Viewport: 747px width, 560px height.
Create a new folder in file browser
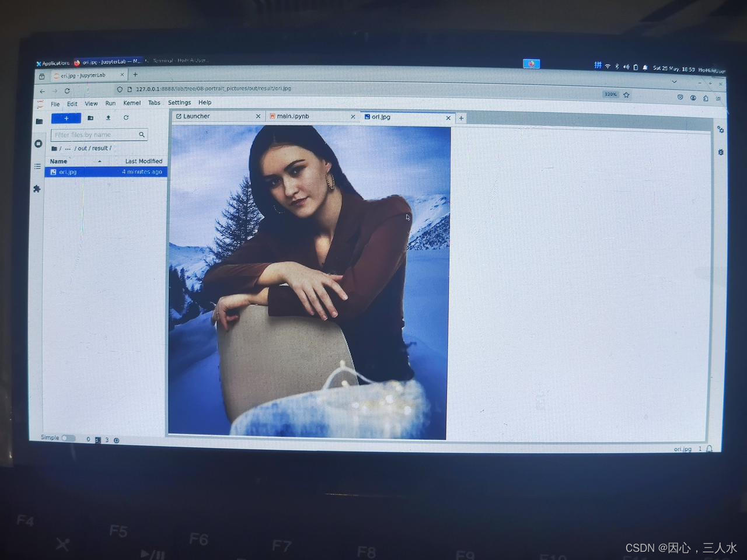coord(90,118)
